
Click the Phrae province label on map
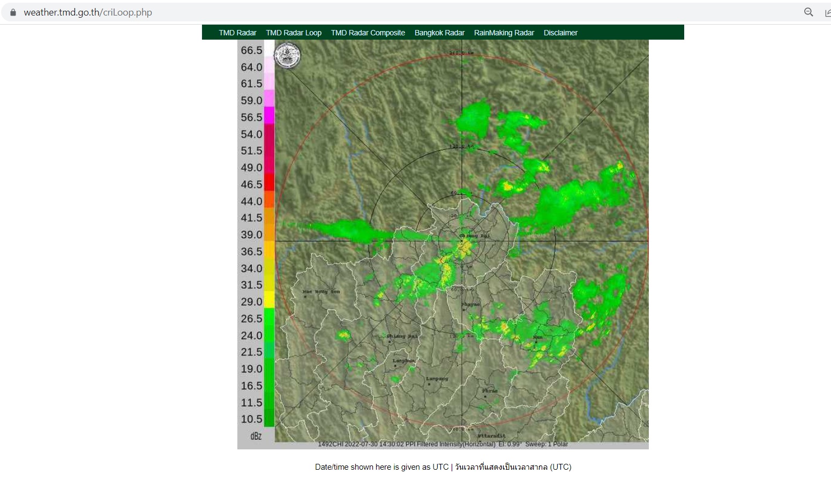pyautogui.click(x=490, y=391)
